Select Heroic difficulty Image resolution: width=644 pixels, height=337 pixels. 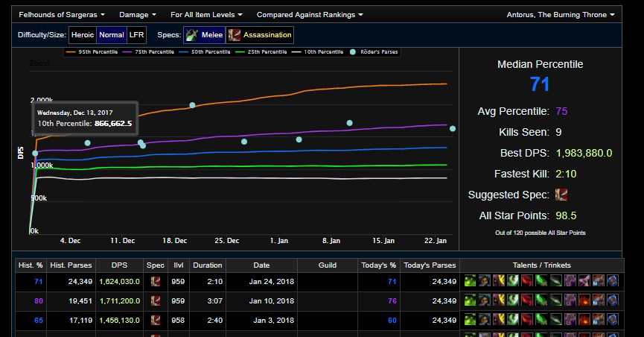click(x=83, y=35)
